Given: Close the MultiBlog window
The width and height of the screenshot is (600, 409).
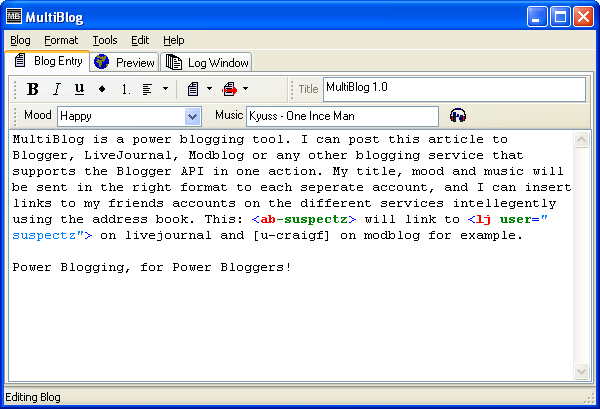Looking at the screenshot, I should click(x=583, y=17).
